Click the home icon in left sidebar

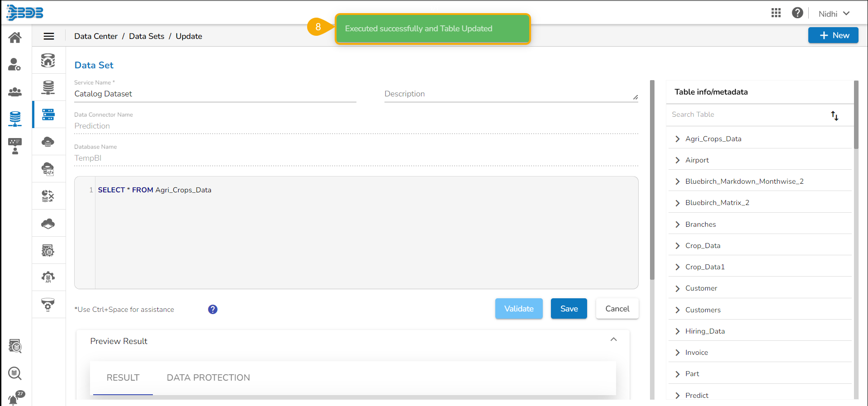[x=15, y=38]
